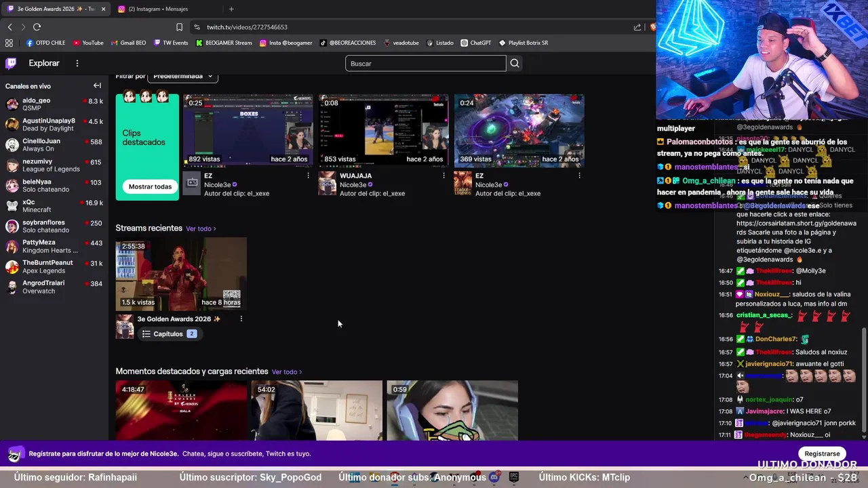Open AngrodTralari Overwatch channel
Image resolution: width=868 pixels, height=488 pixels.
54,287
